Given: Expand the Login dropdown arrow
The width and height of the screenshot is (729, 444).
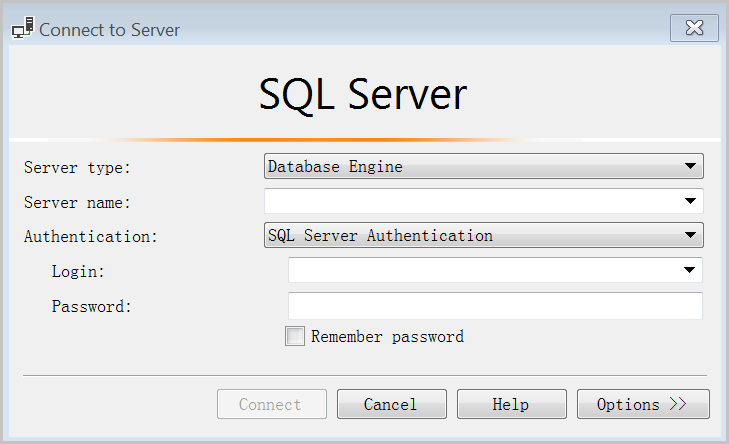Looking at the screenshot, I should tap(689, 270).
